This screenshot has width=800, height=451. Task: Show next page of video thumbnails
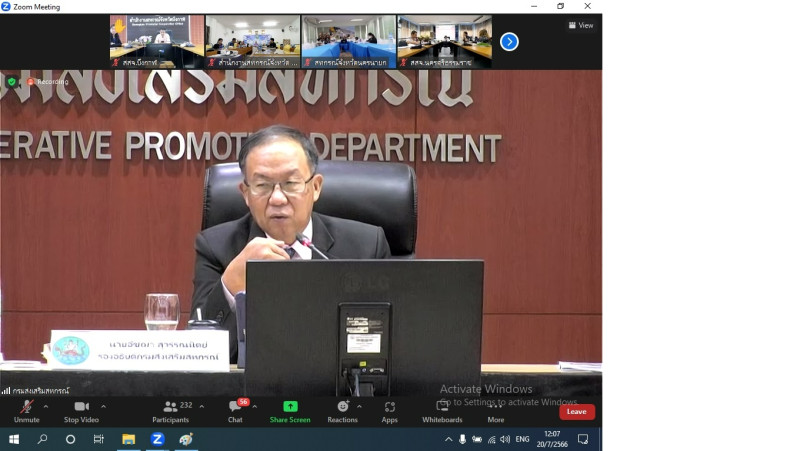tap(509, 42)
